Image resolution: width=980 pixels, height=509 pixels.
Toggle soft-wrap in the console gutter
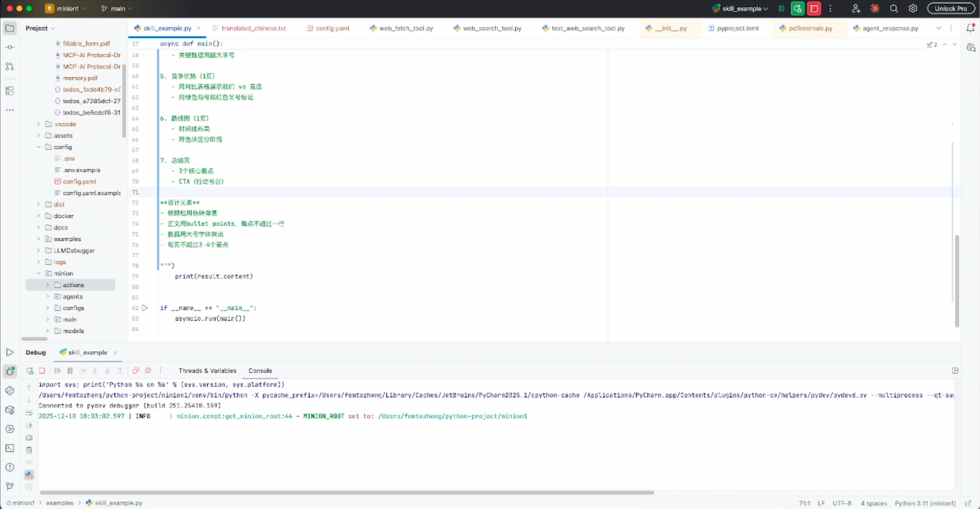(29, 413)
